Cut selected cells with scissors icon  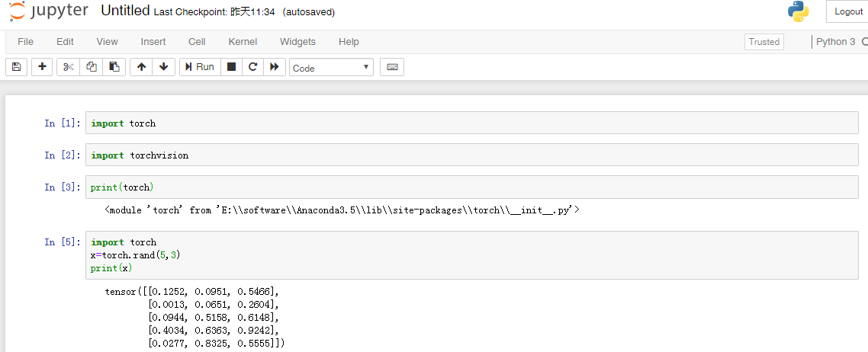69,67
